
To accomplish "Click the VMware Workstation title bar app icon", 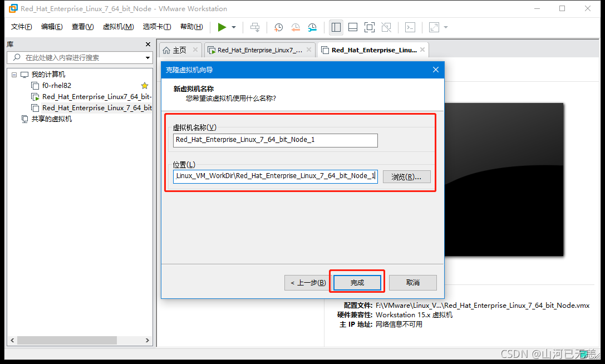I will (x=13, y=8).
